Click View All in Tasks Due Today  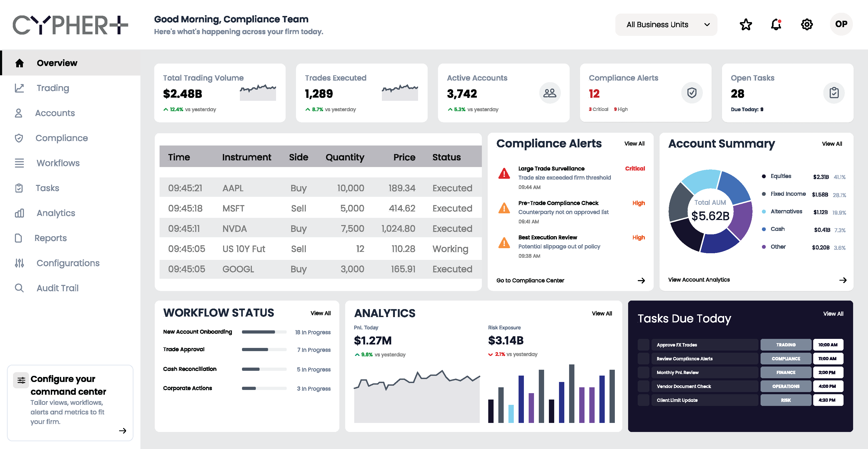(x=833, y=314)
